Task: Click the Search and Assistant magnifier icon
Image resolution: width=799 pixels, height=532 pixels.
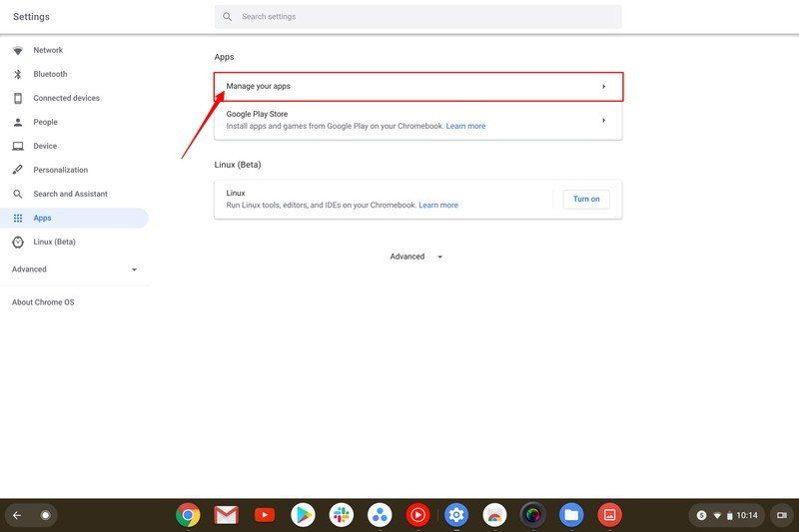Action: (18, 194)
